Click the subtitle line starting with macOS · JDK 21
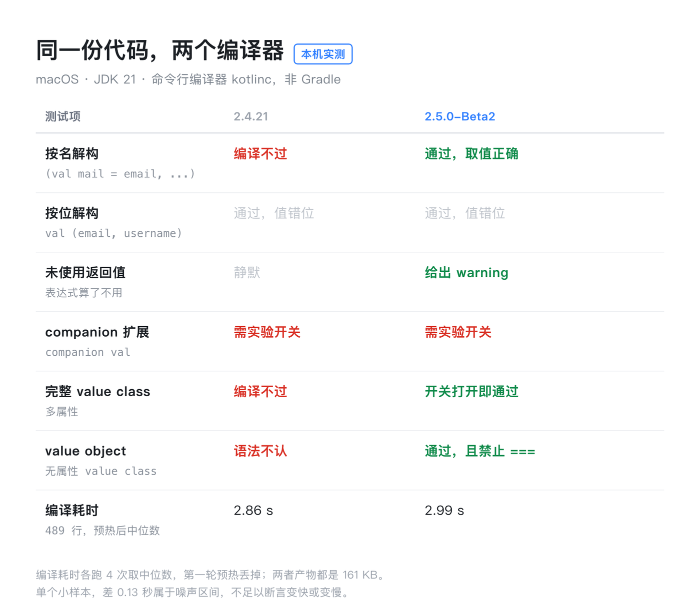 click(188, 79)
